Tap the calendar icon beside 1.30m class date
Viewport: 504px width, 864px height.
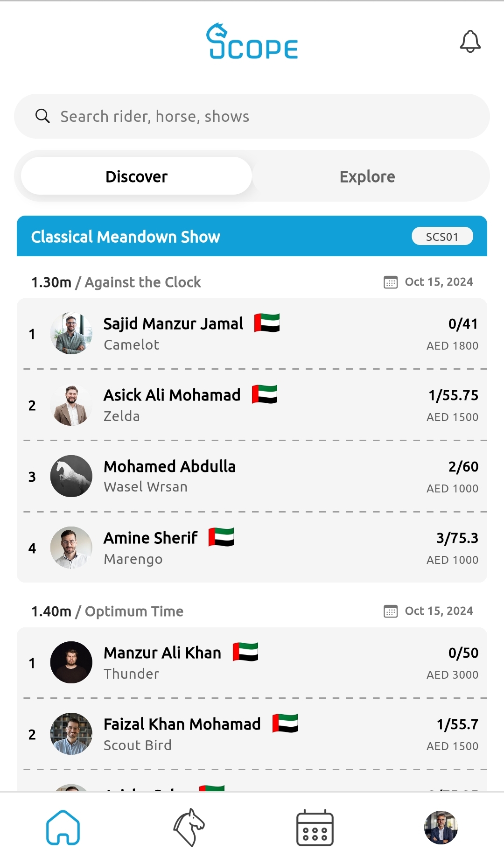[391, 282]
